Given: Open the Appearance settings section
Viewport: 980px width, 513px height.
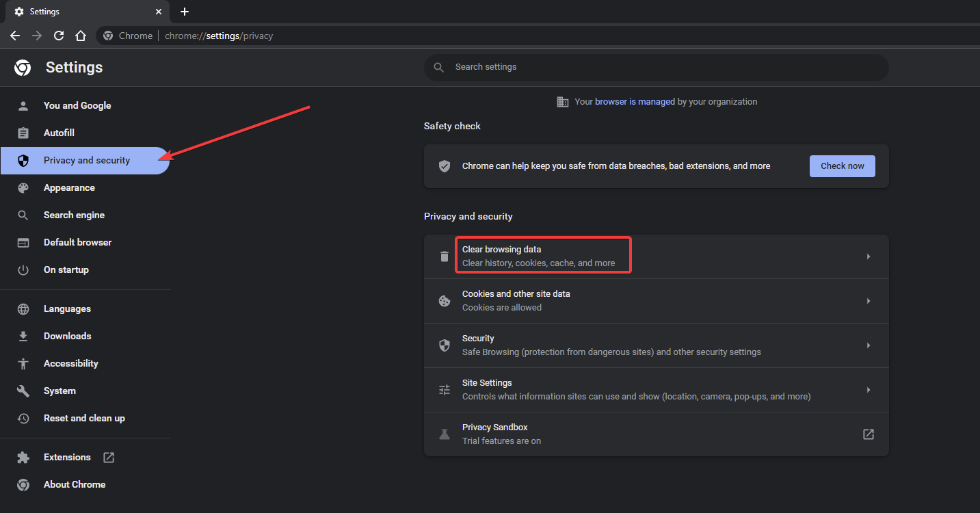Looking at the screenshot, I should click(69, 187).
